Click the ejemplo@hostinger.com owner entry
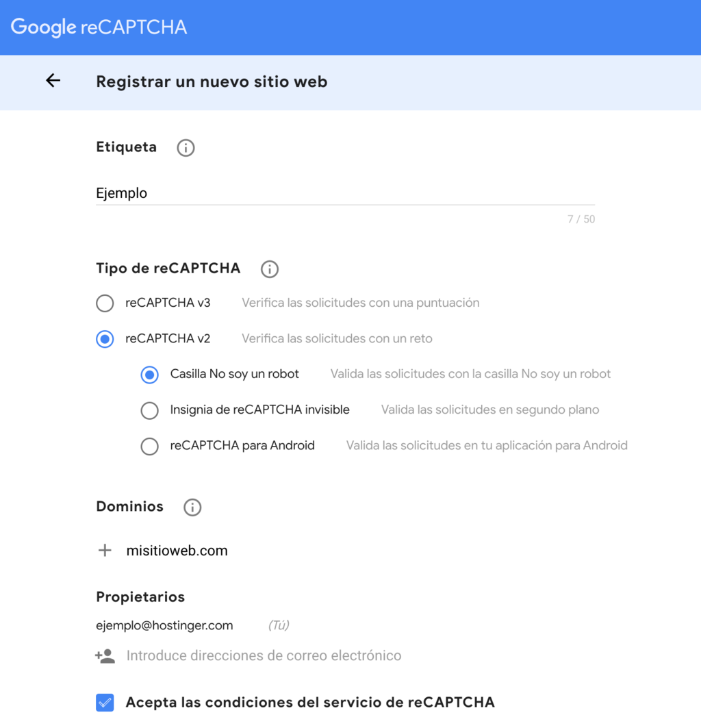Viewport: 701px width, 728px height. 164,625
